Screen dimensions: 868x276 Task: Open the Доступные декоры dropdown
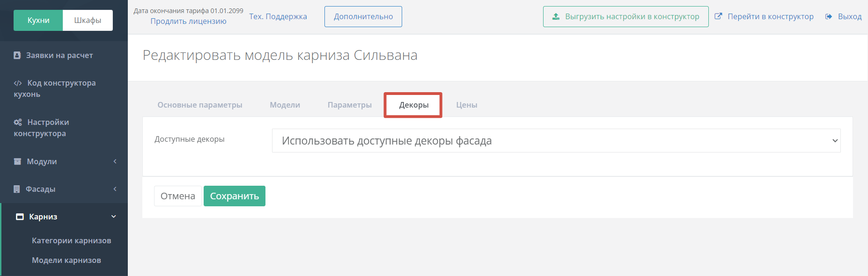pos(556,141)
